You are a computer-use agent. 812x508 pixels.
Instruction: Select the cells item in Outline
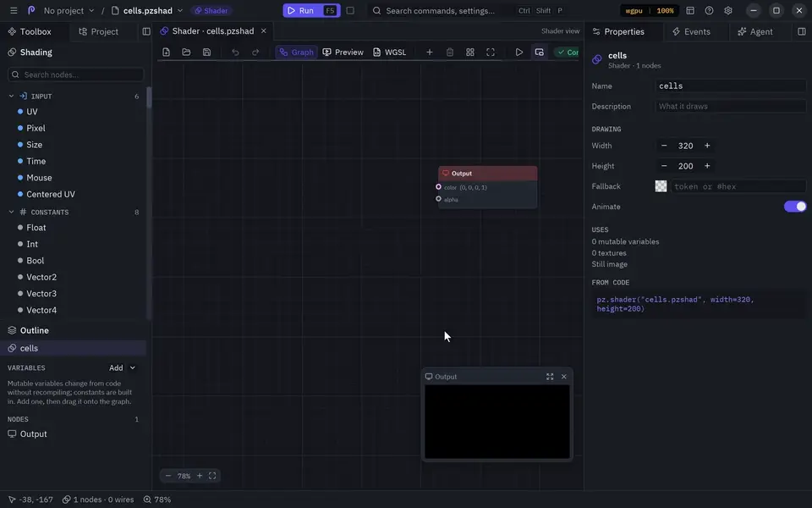(73, 348)
